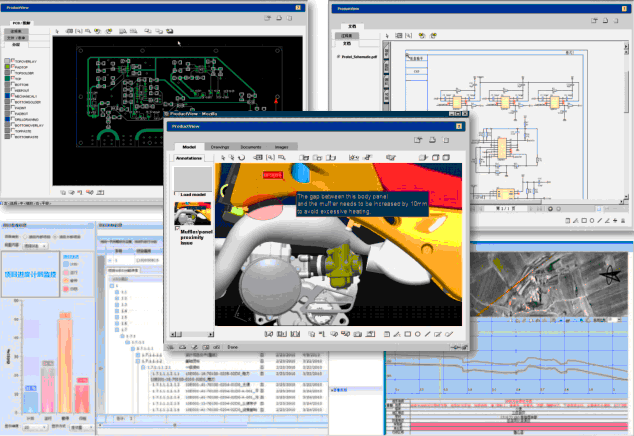
Task: Select the Images tab
Action: (281, 147)
